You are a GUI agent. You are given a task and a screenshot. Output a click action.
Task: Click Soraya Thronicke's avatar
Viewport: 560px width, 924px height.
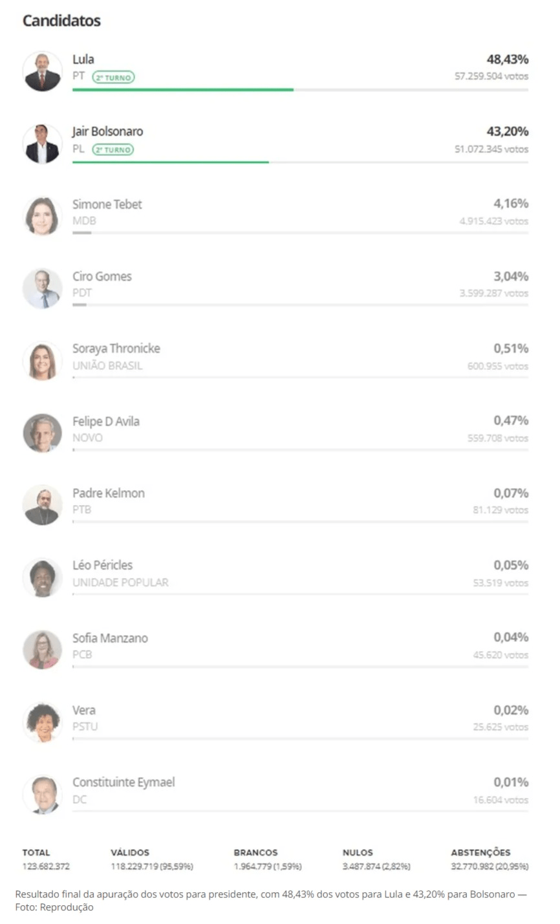[x=43, y=361]
